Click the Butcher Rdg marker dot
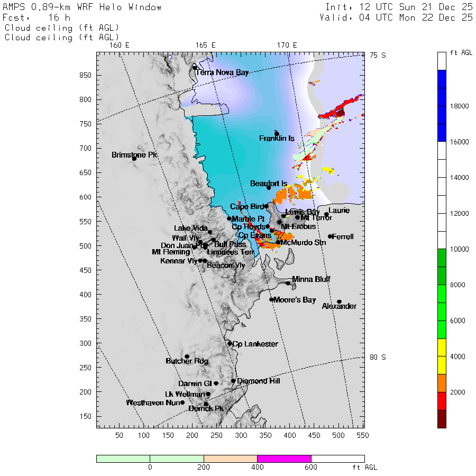 tap(187, 356)
